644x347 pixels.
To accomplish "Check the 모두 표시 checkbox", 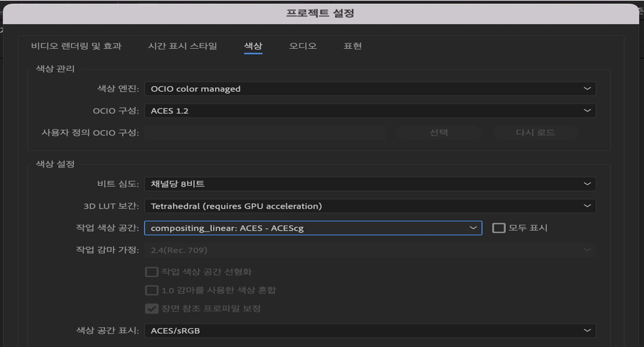I will (499, 228).
